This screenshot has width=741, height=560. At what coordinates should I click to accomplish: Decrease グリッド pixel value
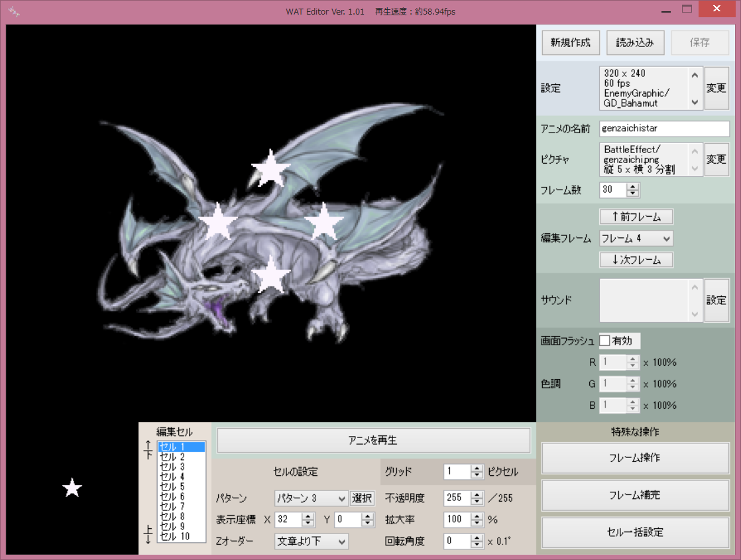pos(477,475)
